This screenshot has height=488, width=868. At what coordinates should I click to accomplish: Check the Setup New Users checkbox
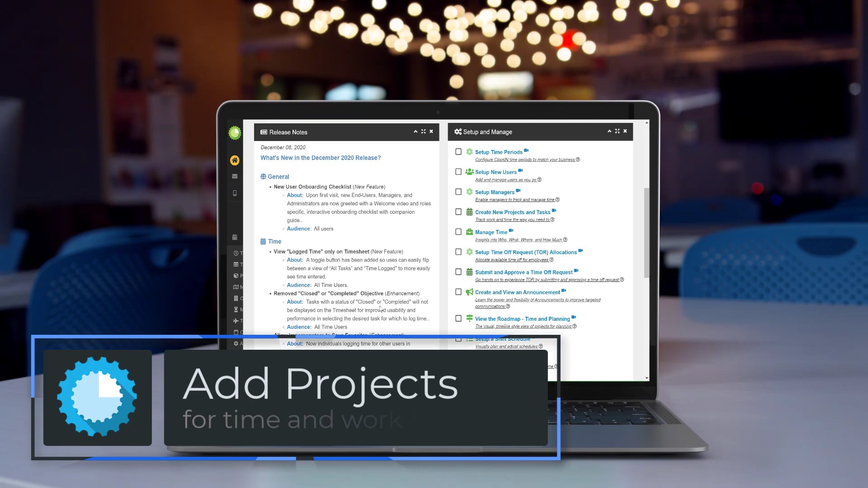tap(458, 172)
